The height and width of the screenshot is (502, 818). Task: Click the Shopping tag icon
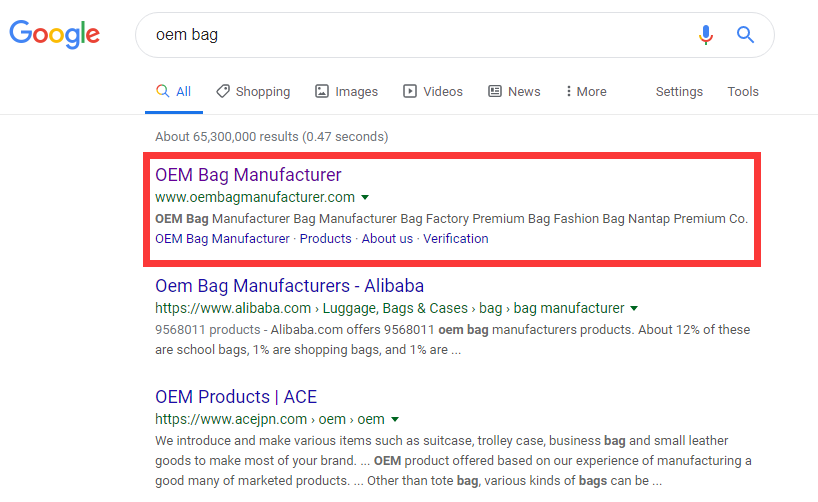pyautogui.click(x=223, y=91)
